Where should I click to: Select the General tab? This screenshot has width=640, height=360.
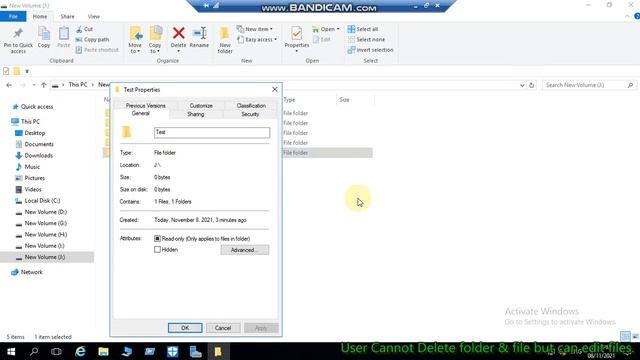click(141, 113)
